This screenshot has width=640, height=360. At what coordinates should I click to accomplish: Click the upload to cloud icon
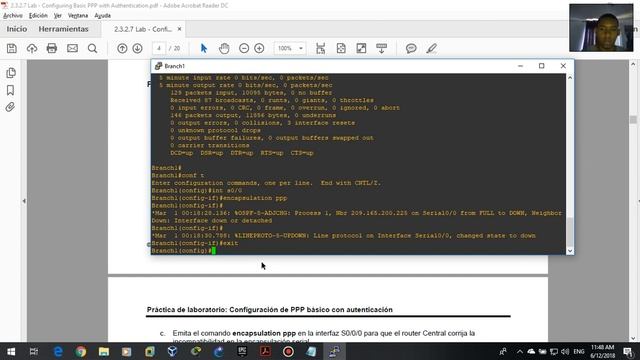pyautogui.click(x=32, y=49)
